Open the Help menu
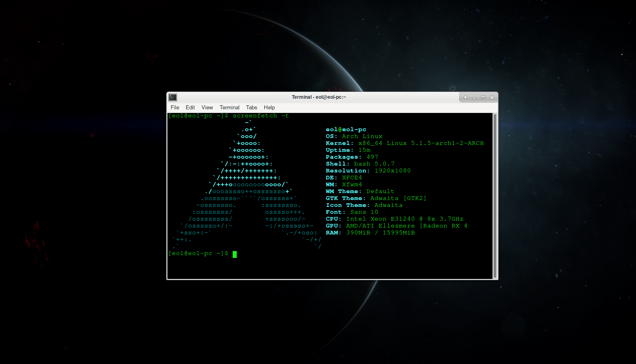This screenshot has width=636, height=364. point(269,107)
